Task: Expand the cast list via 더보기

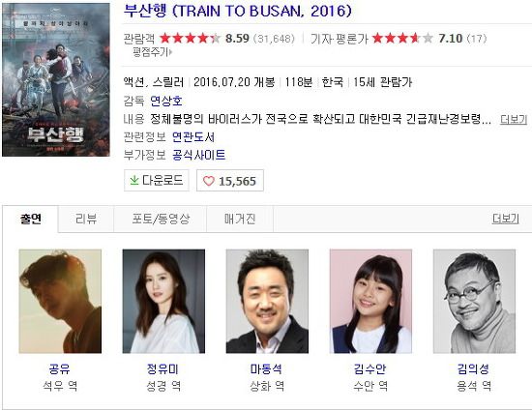Action: (x=506, y=219)
